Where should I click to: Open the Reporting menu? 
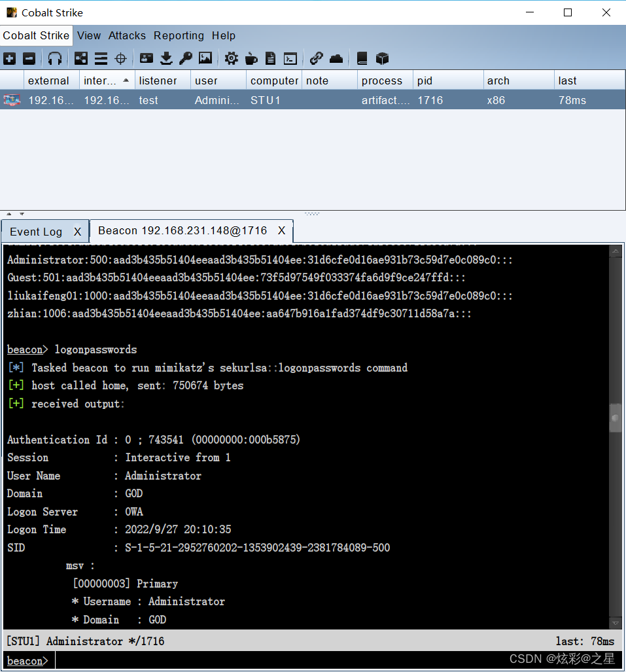179,35
